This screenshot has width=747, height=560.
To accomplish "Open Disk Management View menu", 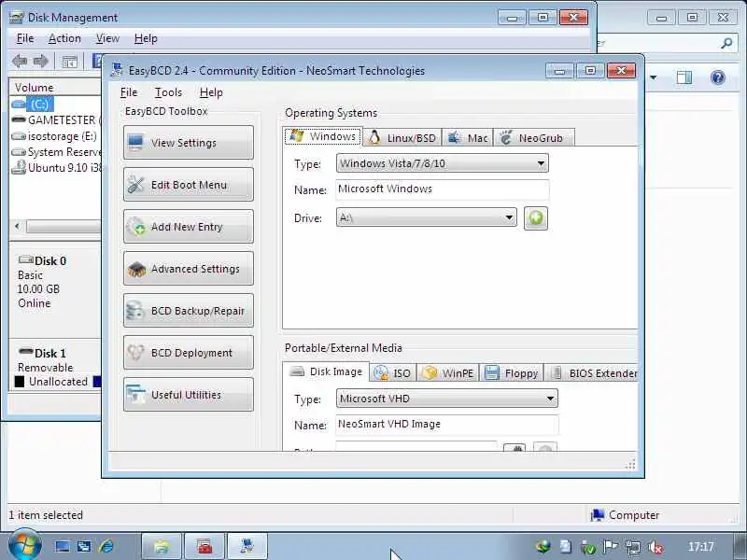I will 107,38.
